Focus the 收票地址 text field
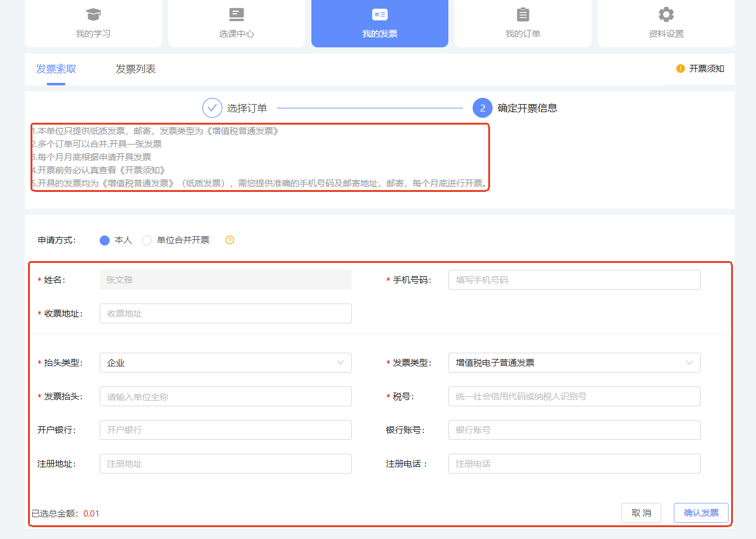The image size is (756, 539). (x=225, y=313)
